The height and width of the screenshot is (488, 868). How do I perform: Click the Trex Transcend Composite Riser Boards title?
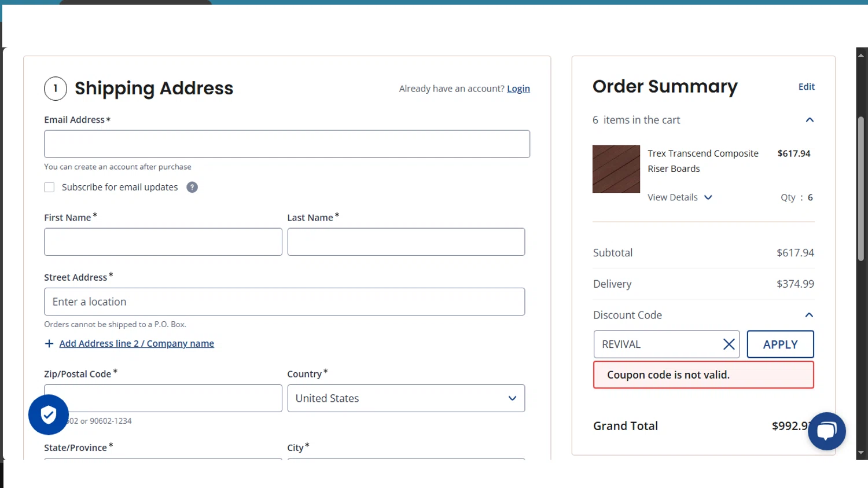703,161
